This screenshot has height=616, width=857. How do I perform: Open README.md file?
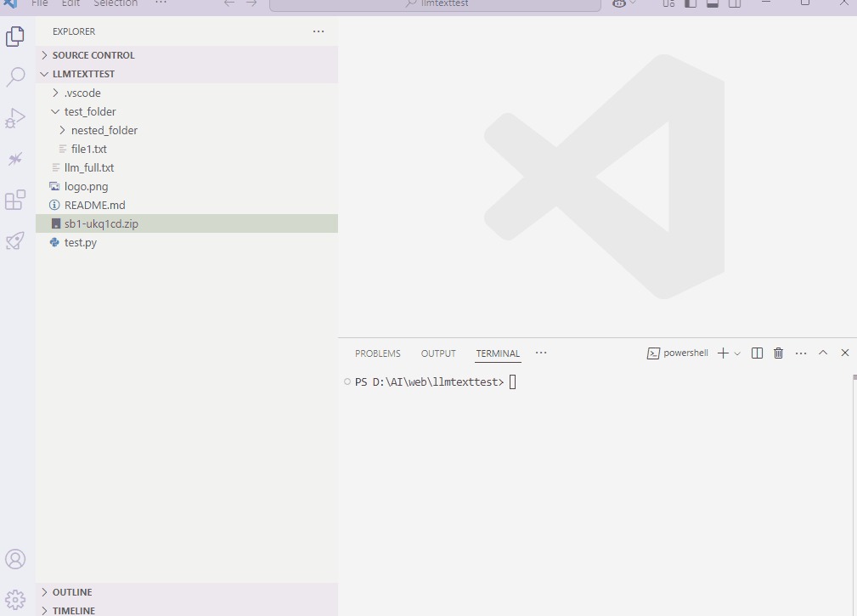pyautogui.click(x=187, y=205)
